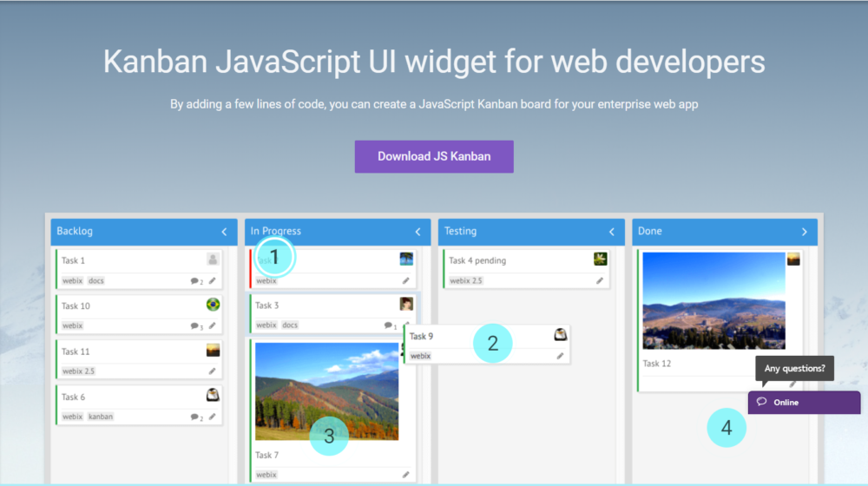Click the palm tree avatar in In Progress

[x=406, y=259]
